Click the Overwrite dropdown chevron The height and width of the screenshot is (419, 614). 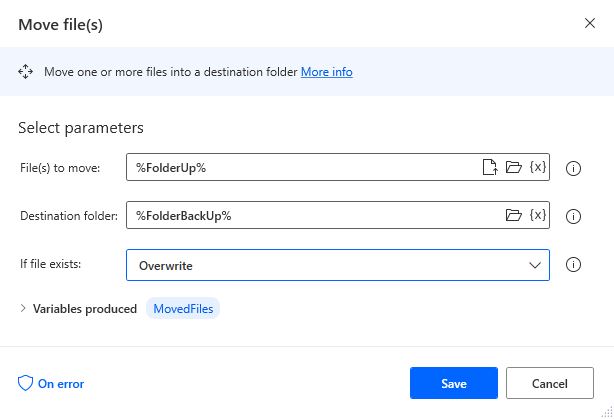tap(535, 265)
